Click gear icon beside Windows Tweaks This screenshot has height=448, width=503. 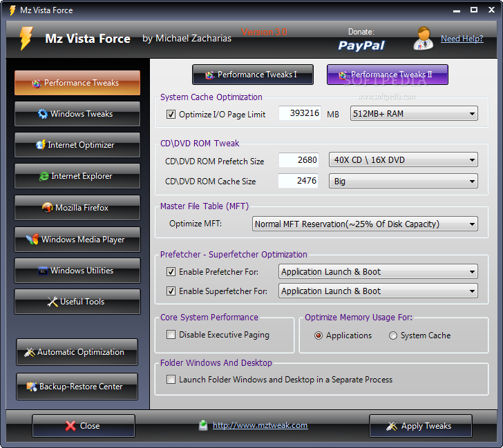click(x=43, y=114)
